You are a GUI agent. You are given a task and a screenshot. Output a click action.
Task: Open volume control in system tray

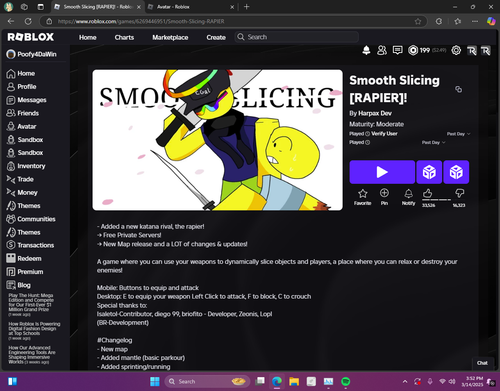coord(452,381)
